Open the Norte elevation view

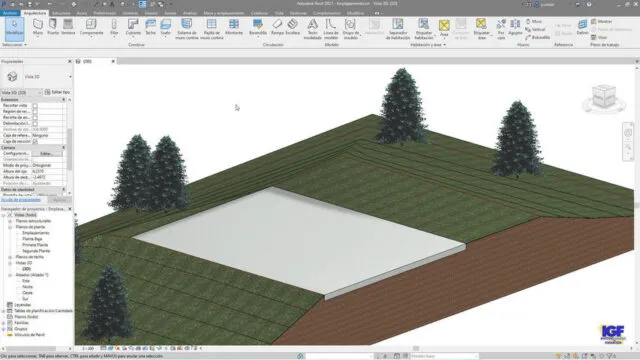(x=27, y=287)
